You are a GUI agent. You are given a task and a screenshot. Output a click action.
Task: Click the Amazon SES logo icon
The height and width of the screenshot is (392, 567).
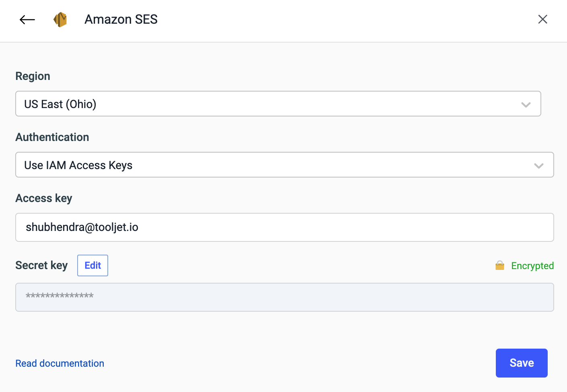[x=60, y=19]
